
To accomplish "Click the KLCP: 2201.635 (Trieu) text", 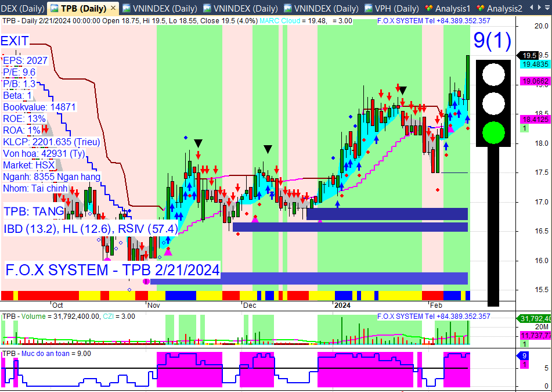I will (x=52, y=142).
